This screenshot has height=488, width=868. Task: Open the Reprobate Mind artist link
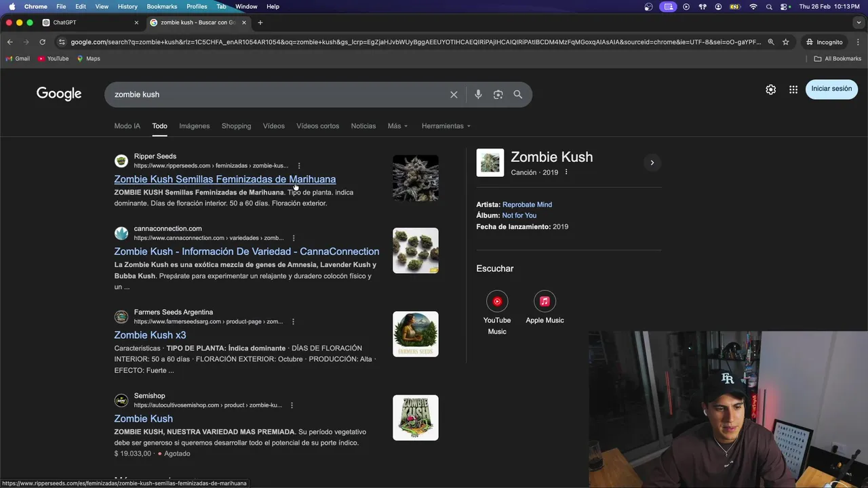pos(527,205)
